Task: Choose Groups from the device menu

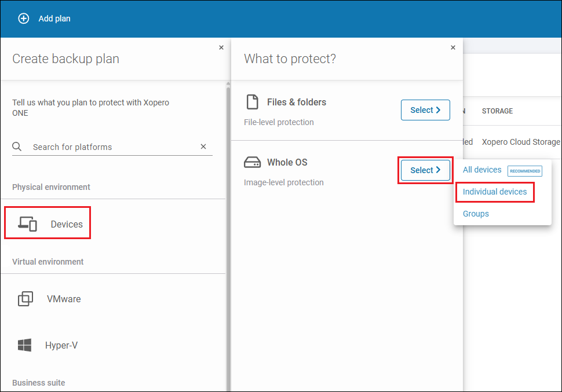Action: click(x=475, y=214)
